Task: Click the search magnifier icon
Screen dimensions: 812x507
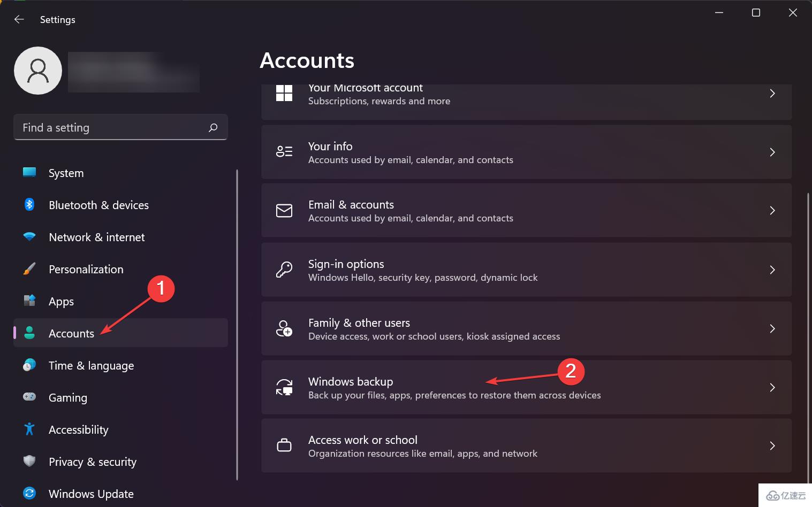Action: (x=213, y=127)
